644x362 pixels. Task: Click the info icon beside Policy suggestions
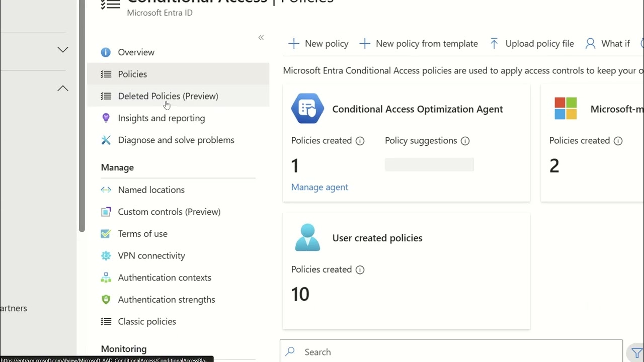click(465, 141)
